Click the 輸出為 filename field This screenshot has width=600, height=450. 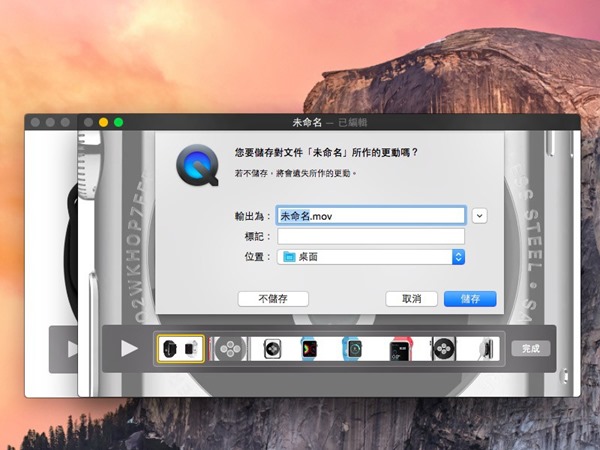coord(370,215)
